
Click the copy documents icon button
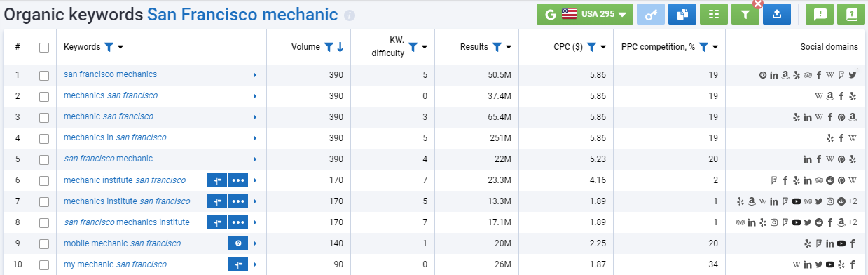(682, 14)
